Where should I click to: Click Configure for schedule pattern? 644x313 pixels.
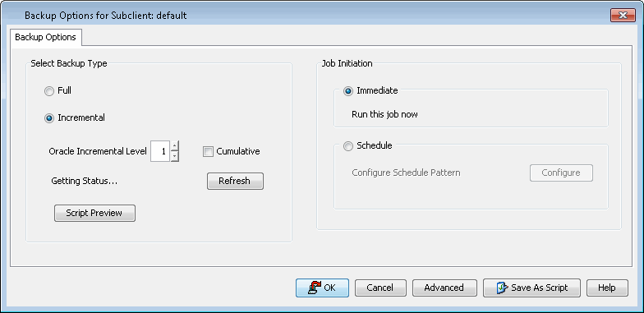click(561, 173)
